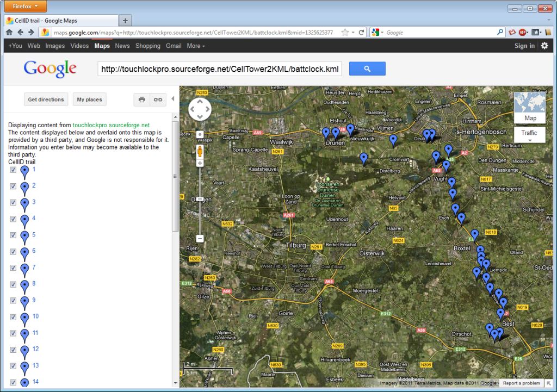This screenshot has width=557, height=392.
Task: Uncheck the checkbox for placemark 1
Action: 13,170
